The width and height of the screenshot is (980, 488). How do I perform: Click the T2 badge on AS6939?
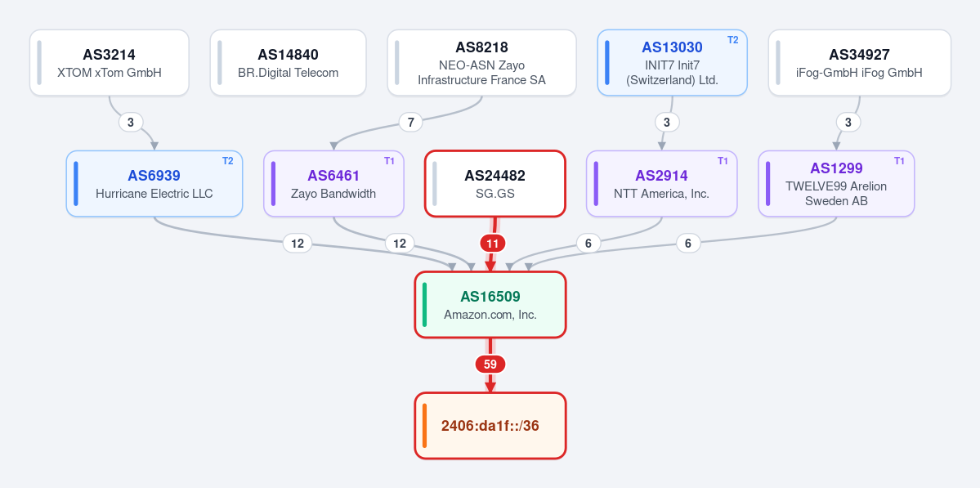click(x=227, y=161)
